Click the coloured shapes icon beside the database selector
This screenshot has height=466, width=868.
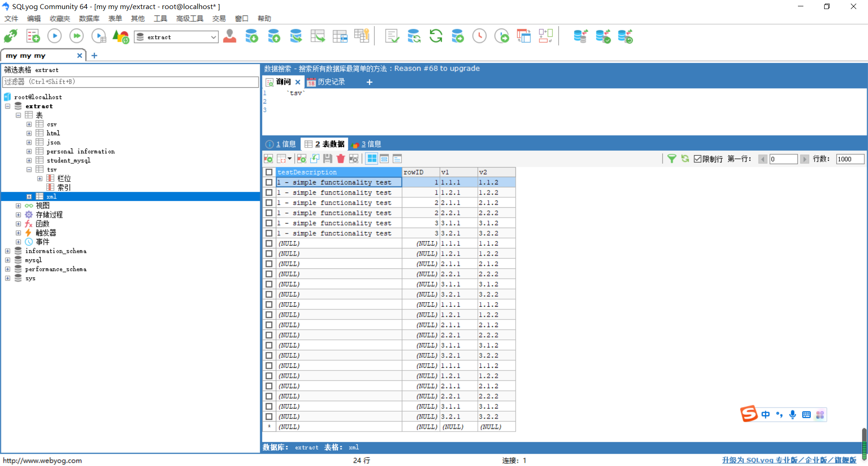(x=121, y=36)
